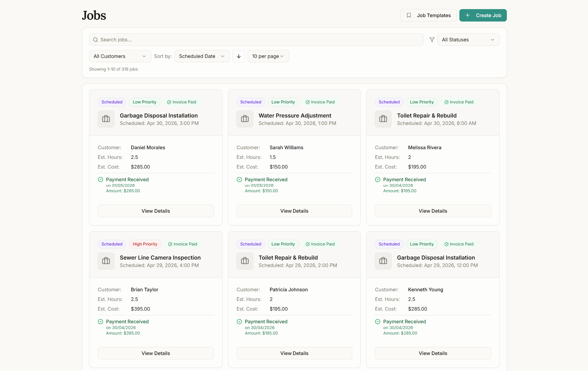Screen dimensions: 588x371
Task: Click Scheduled: Apr 30, 2026, 8:00 AM text
Action: click(x=436, y=123)
